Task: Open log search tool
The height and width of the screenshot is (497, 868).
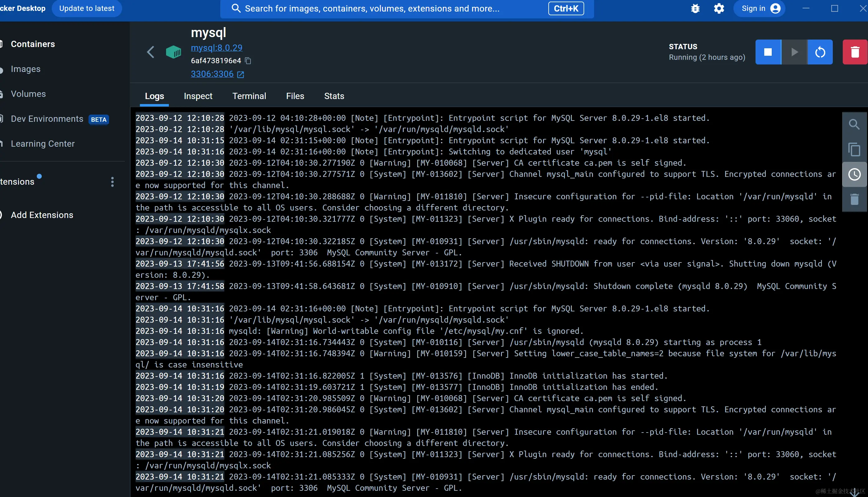Action: point(854,125)
